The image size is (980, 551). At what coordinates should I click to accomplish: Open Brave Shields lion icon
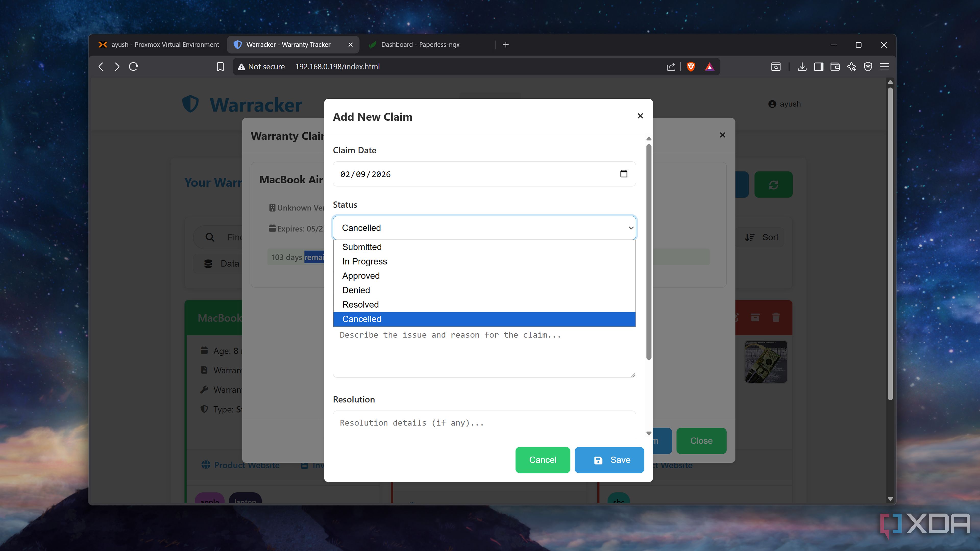(x=691, y=67)
